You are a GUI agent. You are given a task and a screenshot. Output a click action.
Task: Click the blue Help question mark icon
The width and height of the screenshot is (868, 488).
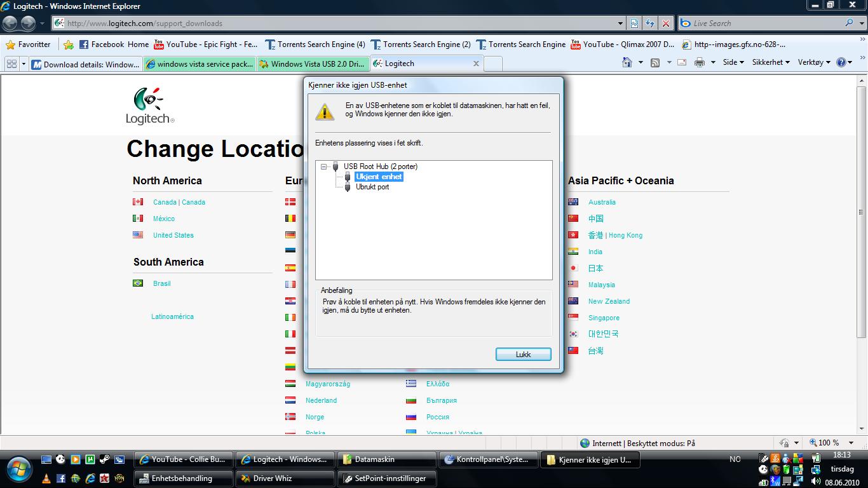pyautogui.click(x=841, y=62)
